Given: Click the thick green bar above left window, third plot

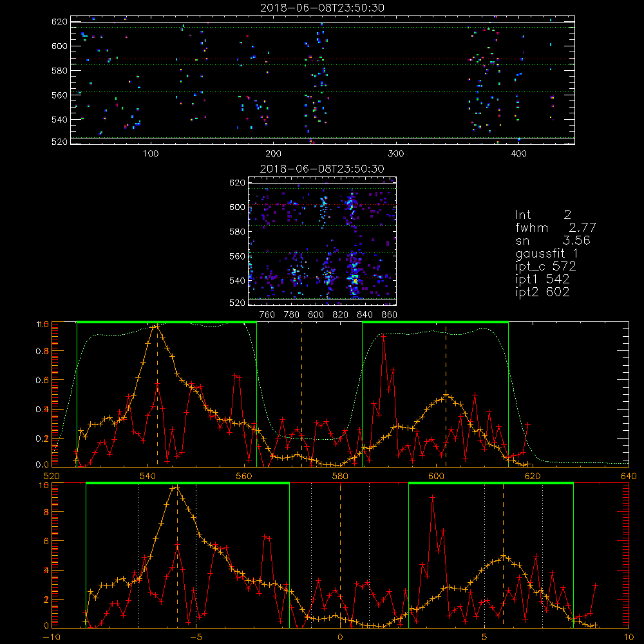Looking at the screenshot, I should pyautogui.click(x=167, y=322).
